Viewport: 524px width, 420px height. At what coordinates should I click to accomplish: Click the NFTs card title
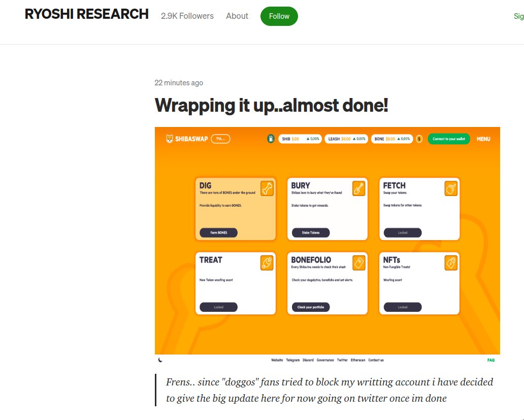391,260
